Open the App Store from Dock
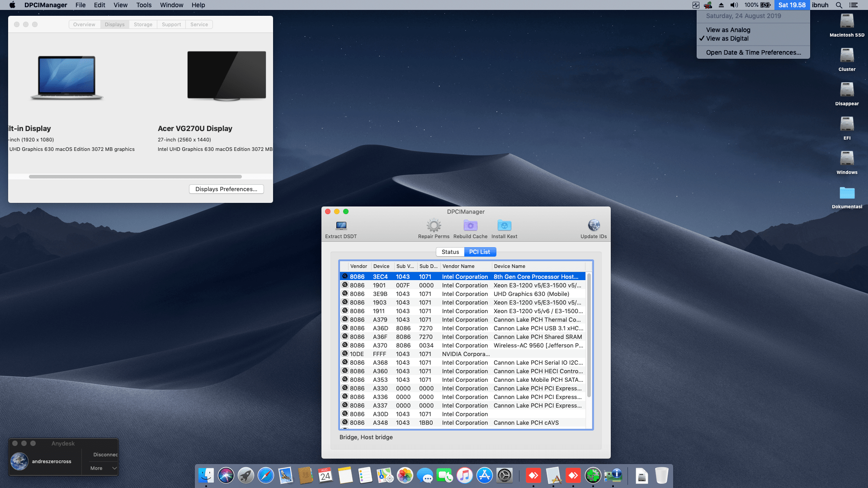 [x=485, y=475]
